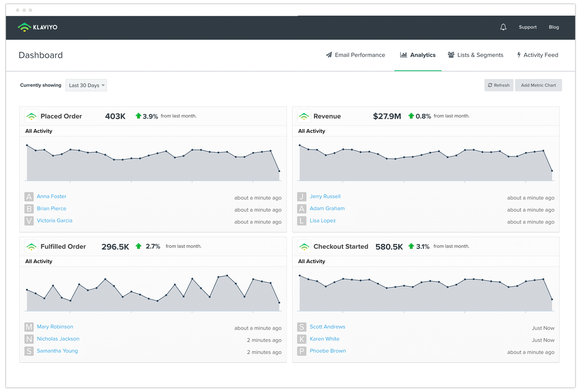This screenshot has height=392, width=580.
Task: Open the Support link
Action: (528, 27)
